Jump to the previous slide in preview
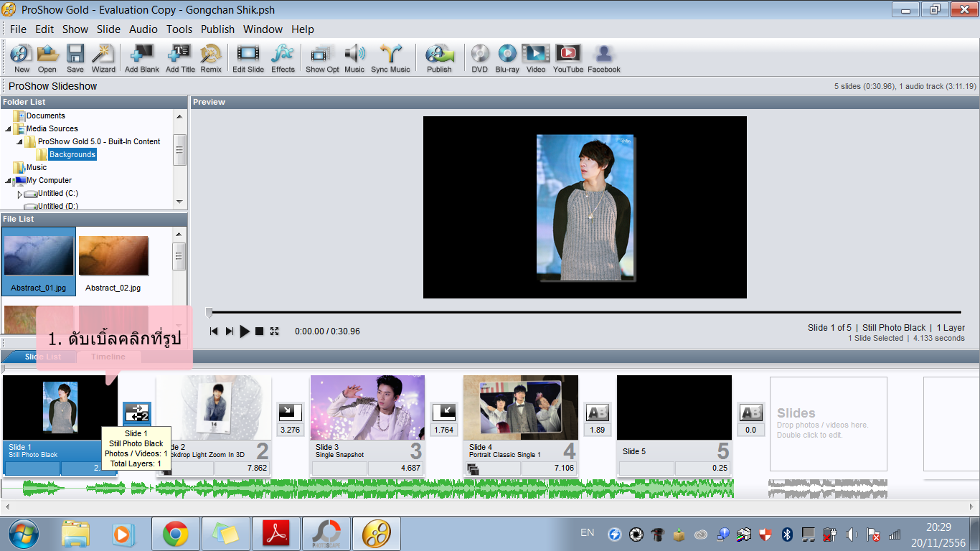 coord(214,331)
